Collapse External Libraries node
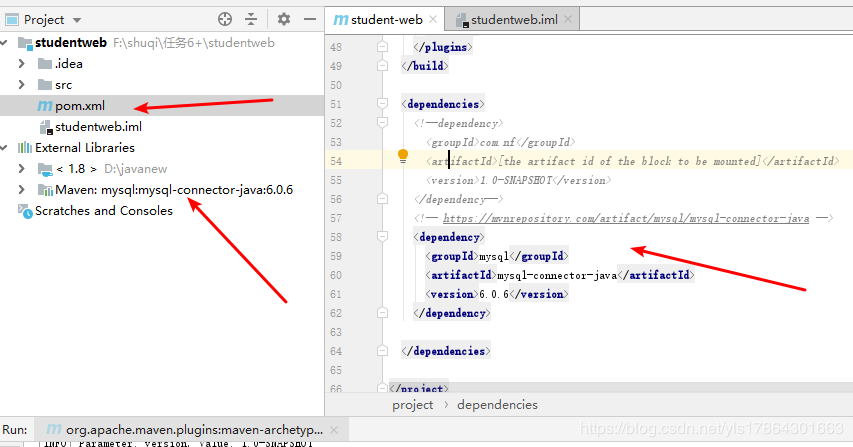 tap(4, 147)
